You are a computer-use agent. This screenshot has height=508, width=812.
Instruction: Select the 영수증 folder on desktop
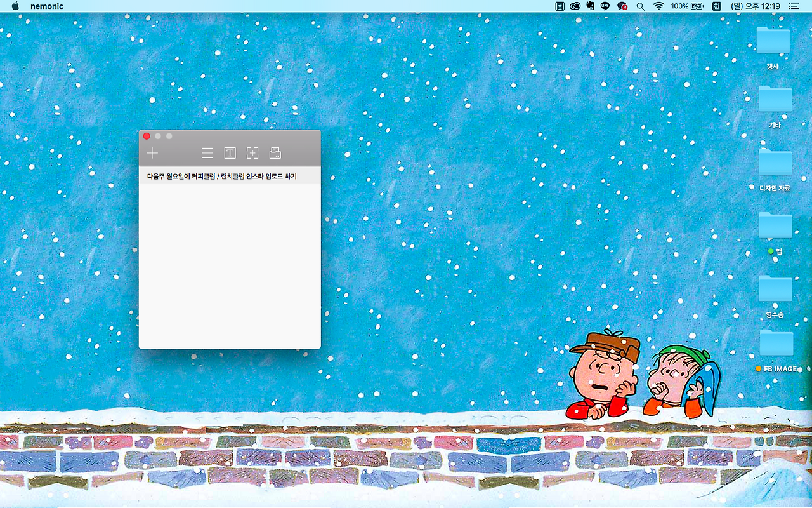775,289
